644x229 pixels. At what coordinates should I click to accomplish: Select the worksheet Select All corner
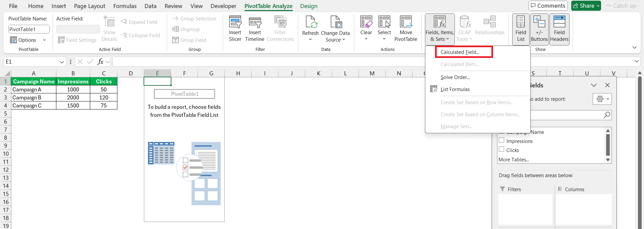click(x=6, y=74)
